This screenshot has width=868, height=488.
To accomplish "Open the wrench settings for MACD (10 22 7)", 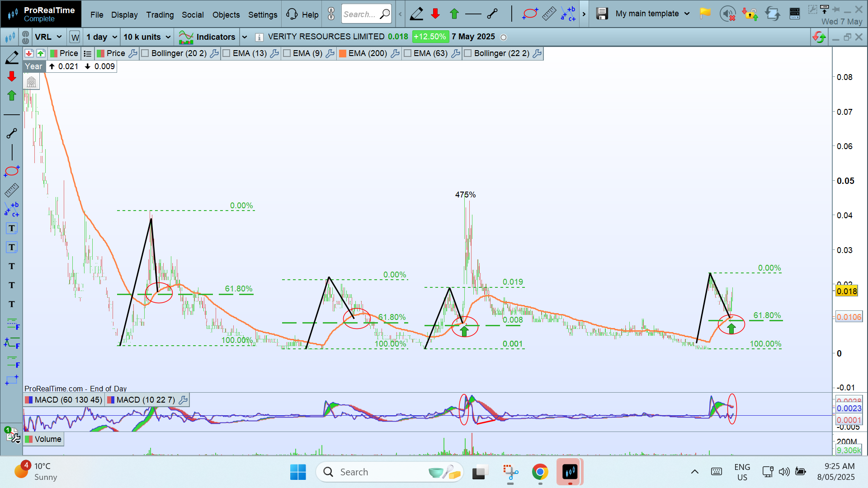I will click(184, 400).
